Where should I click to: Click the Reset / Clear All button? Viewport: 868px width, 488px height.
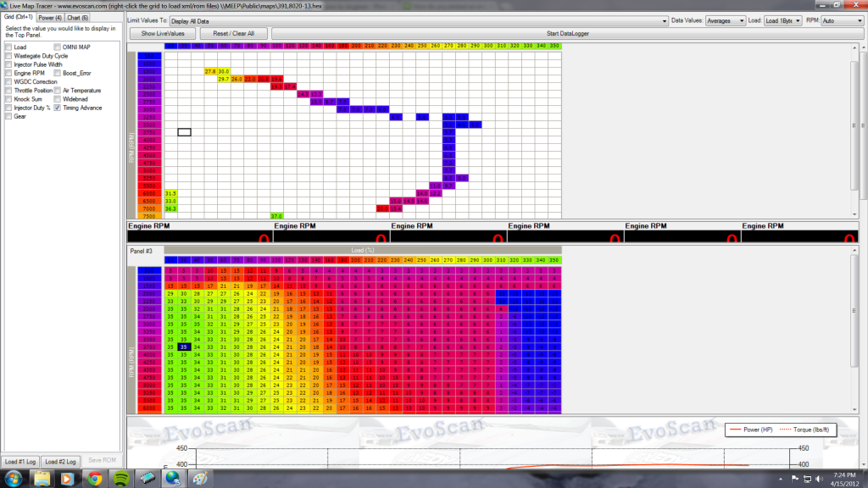[234, 34]
